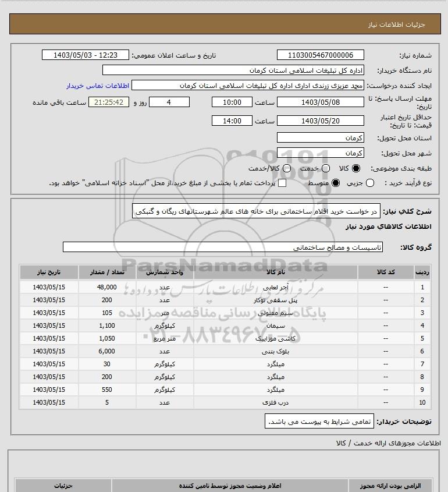This screenshot has width=448, height=492.
Task: Click the quantity 550 cell for میلگرد
Action: coord(107,390)
